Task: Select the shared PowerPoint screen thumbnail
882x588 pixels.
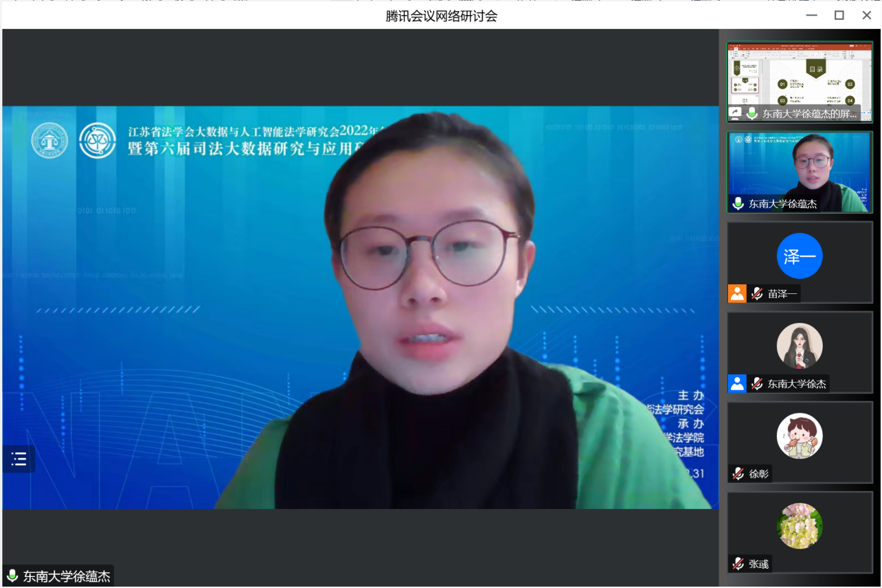Action: [x=800, y=76]
